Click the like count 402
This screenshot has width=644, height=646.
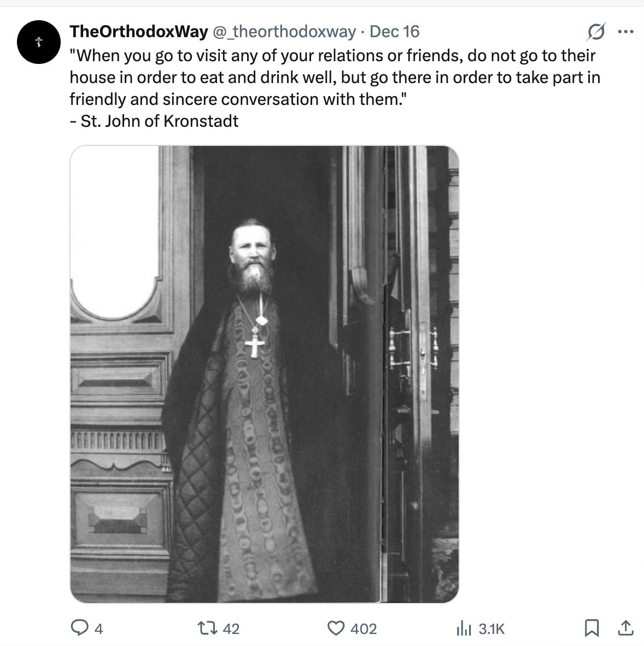click(364, 629)
